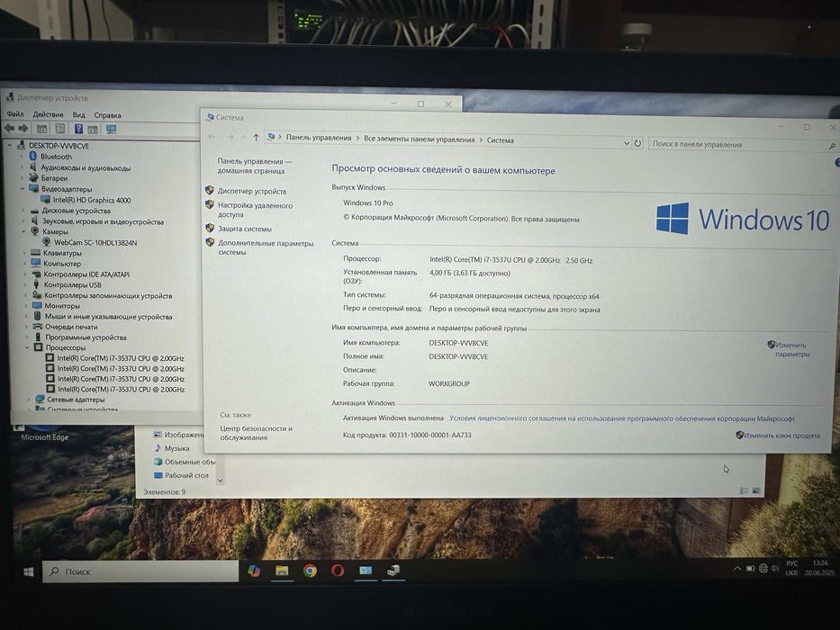This screenshot has width=840, height=630.
Task: Collapse the Камеры category
Action: [x=23, y=231]
